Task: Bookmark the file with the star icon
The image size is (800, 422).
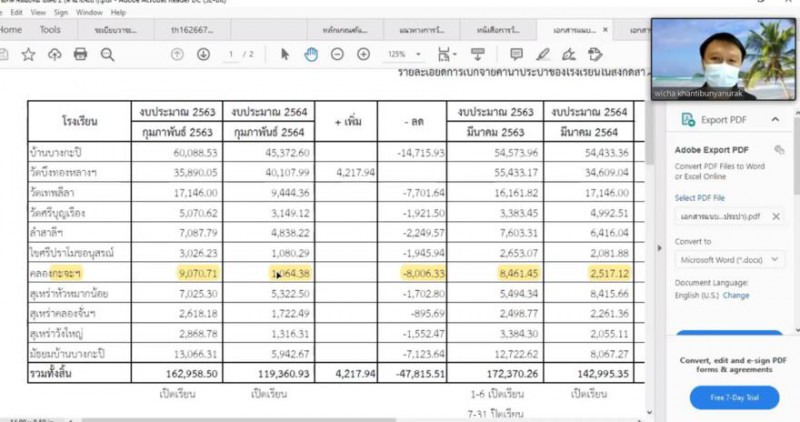Action: pos(29,55)
